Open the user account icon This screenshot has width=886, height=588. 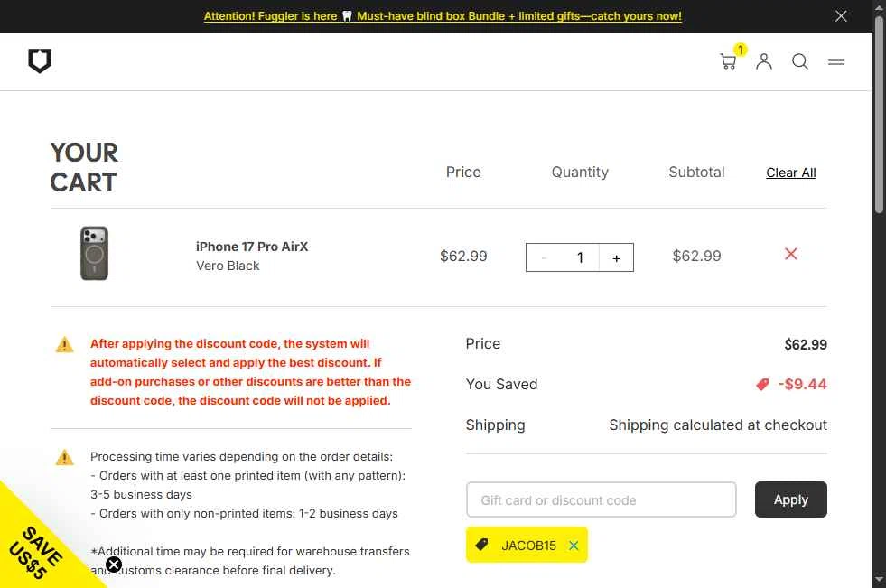tap(764, 61)
